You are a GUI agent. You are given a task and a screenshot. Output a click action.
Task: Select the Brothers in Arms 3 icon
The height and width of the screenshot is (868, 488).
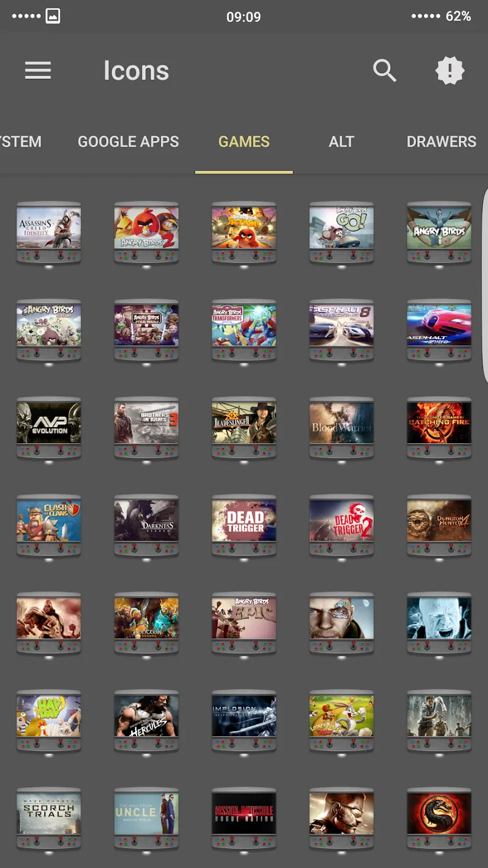pos(146,427)
